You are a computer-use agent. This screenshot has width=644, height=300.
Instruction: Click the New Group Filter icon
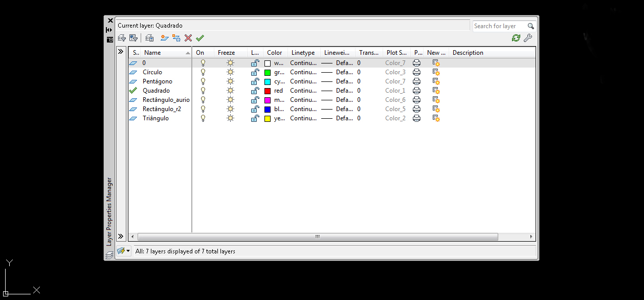click(x=134, y=38)
